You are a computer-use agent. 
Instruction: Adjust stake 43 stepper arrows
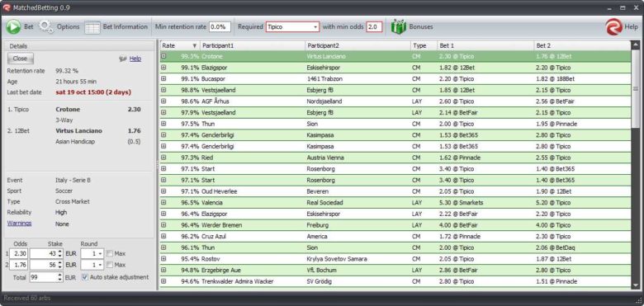point(60,253)
